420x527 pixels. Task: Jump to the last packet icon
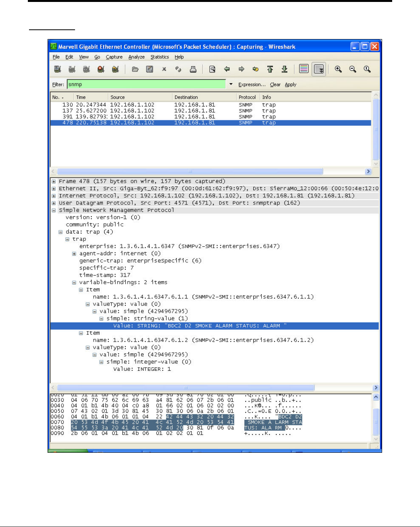point(285,69)
